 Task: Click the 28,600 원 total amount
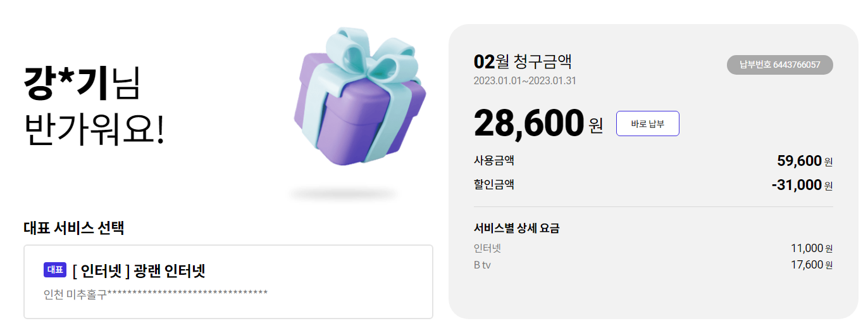click(538, 123)
